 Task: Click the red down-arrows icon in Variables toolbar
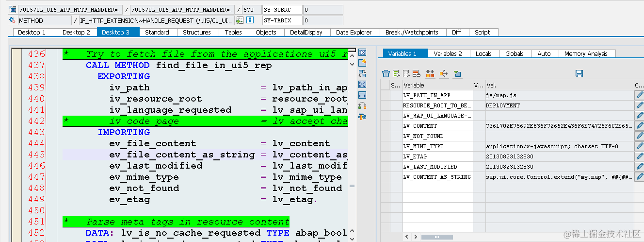click(430, 74)
